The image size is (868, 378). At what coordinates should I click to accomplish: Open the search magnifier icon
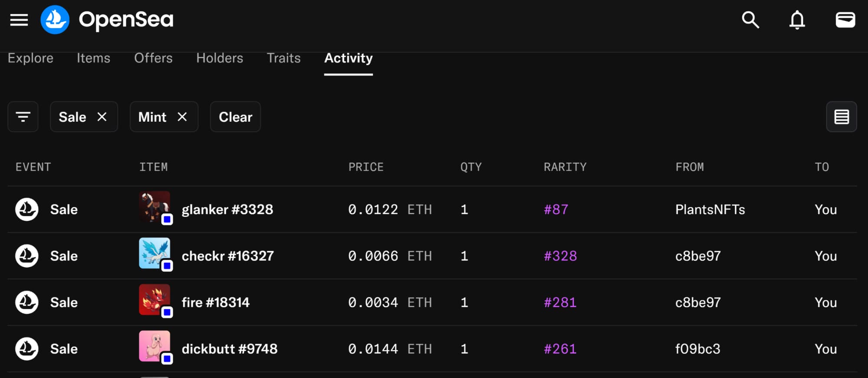(x=750, y=20)
